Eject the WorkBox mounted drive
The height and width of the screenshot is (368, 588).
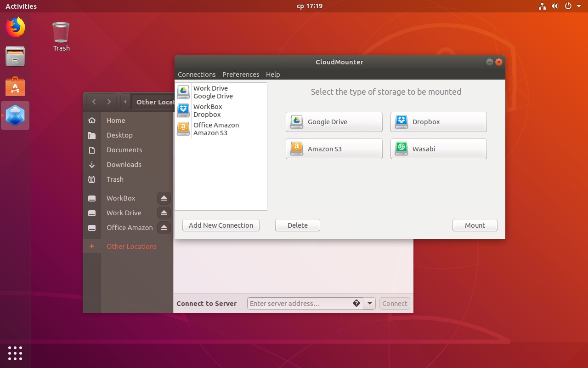click(164, 198)
